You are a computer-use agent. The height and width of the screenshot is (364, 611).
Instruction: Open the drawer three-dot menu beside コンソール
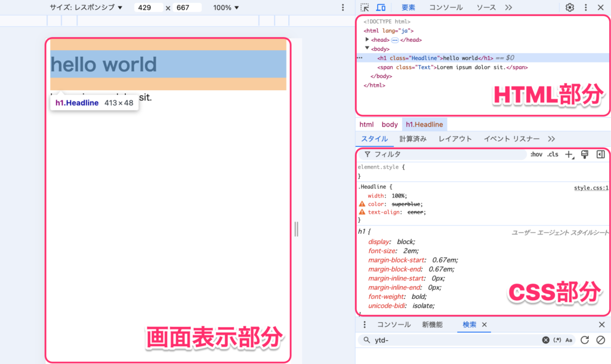365,325
